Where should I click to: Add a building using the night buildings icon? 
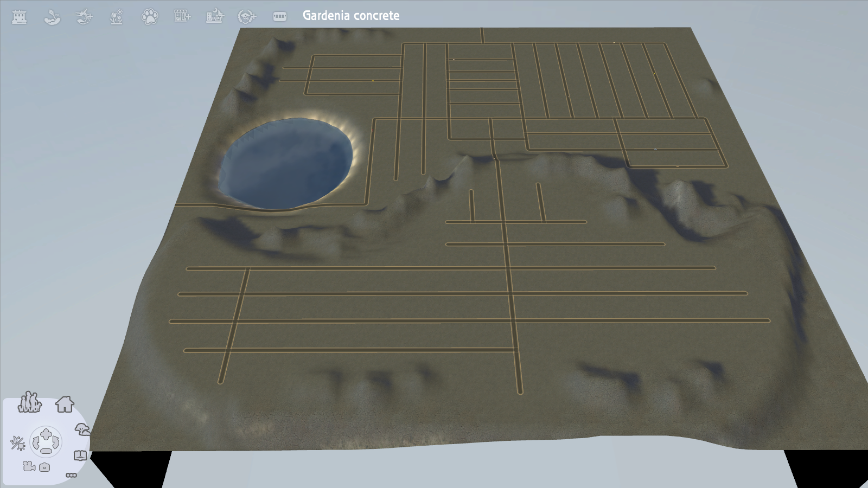click(215, 16)
